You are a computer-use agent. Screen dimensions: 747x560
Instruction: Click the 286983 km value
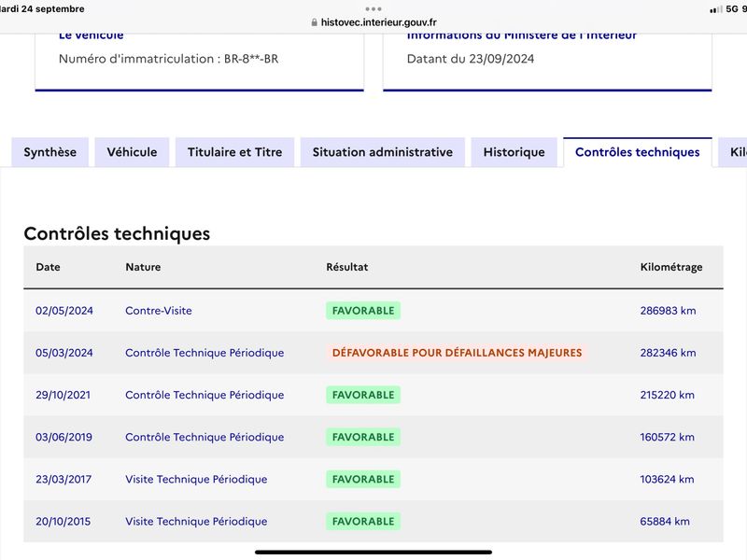(668, 311)
